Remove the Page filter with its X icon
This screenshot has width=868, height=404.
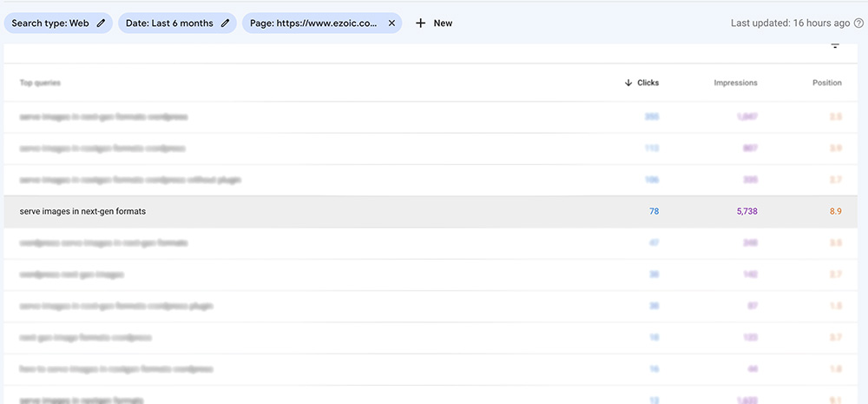point(392,23)
